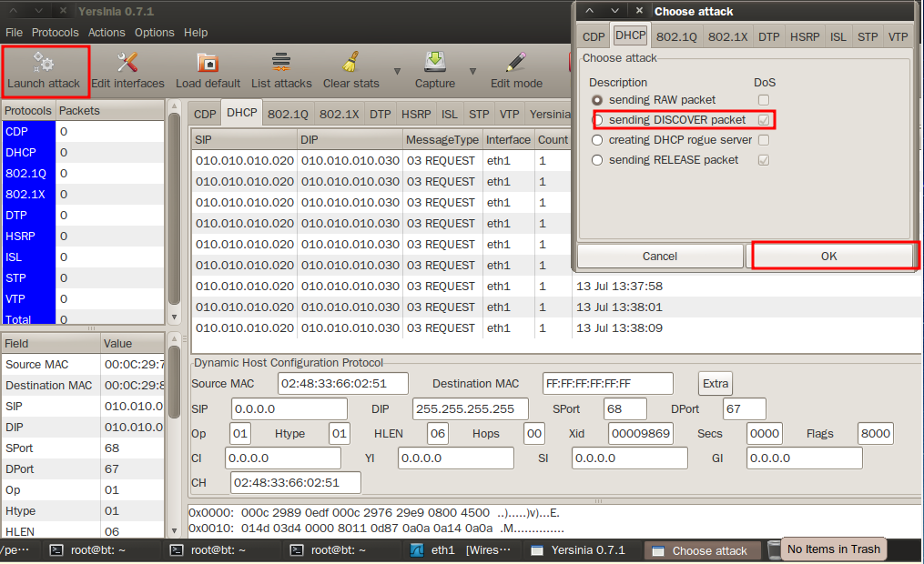Toggle DoS checkbox for RAW packet

764,100
